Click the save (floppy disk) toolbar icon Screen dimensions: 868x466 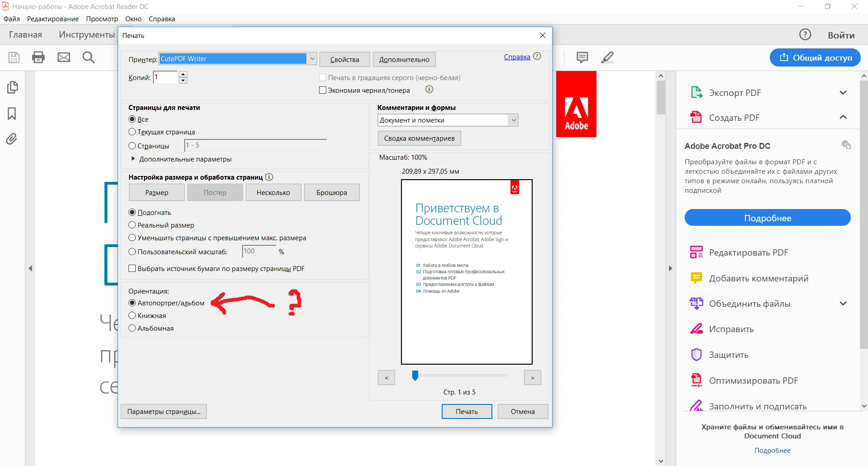[14, 57]
